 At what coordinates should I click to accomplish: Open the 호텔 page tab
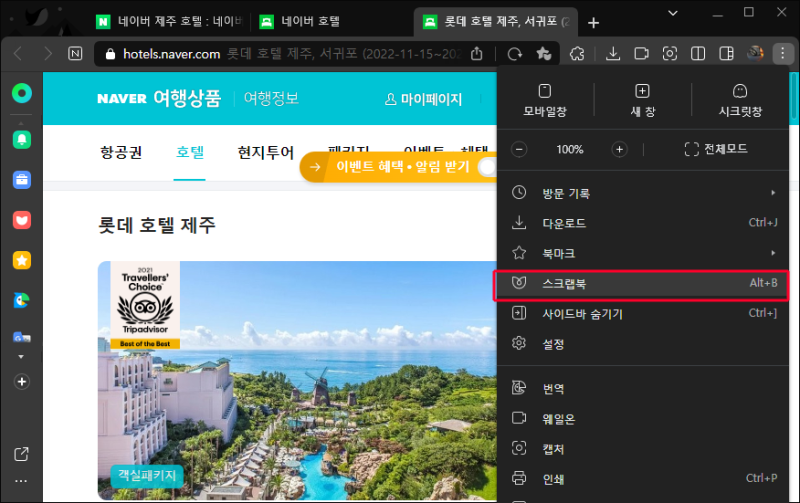pos(190,153)
